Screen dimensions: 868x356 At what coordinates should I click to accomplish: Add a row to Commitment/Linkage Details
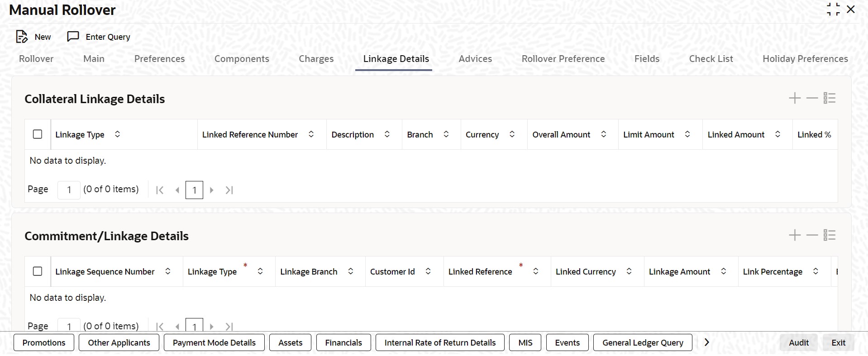pos(795,235)
